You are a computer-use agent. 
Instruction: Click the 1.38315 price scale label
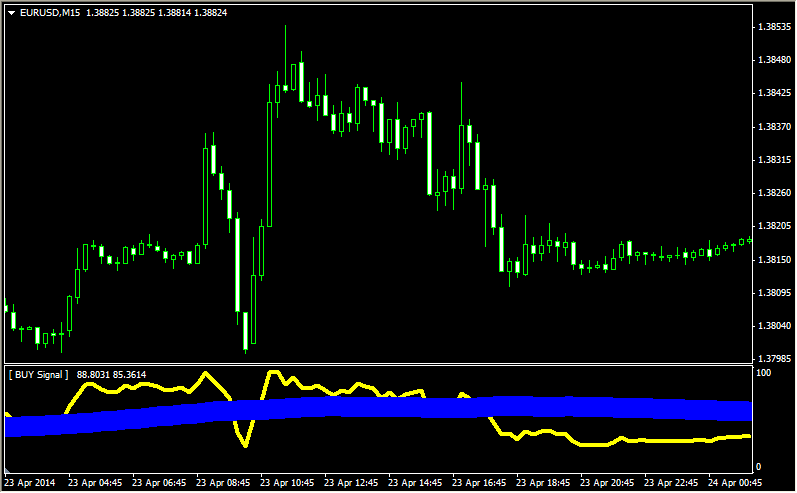(775, 160)
